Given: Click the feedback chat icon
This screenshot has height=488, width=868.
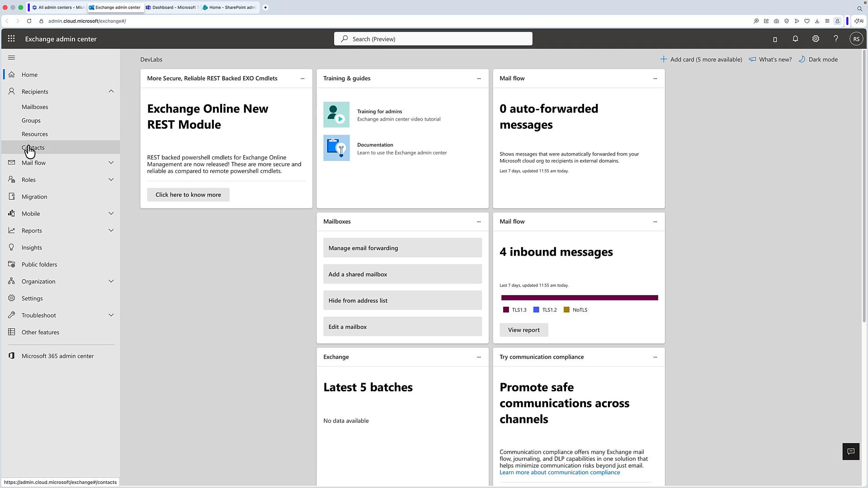Looking at the screenshot, I should point(851,451).
